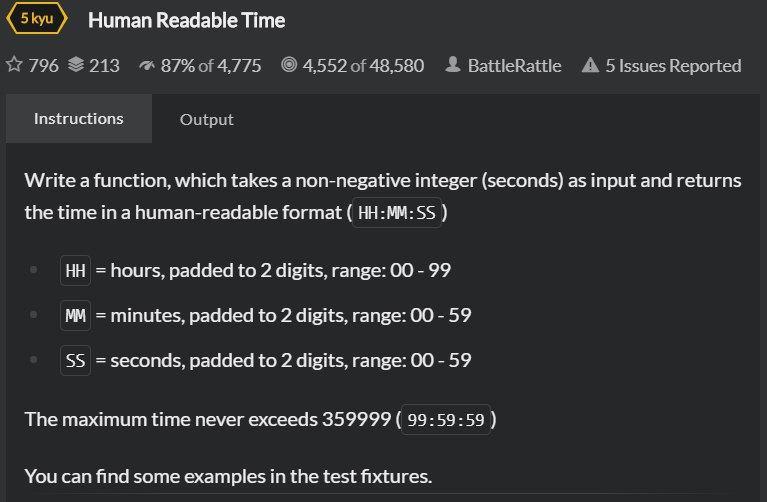Click the star favorites icon
This screenshot has height=502, width=767.
coord(14,65)
